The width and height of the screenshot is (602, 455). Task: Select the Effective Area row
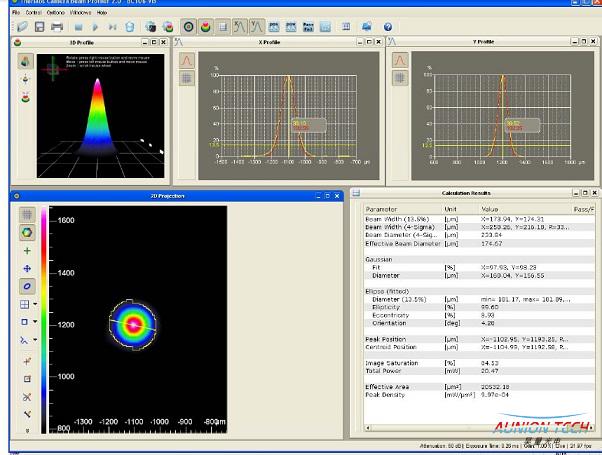coord(479,387)
